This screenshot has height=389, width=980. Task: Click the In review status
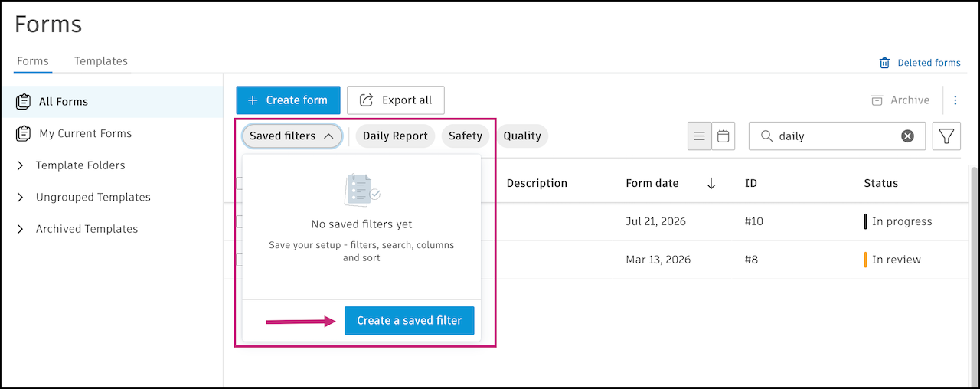(x=893, y=260)
